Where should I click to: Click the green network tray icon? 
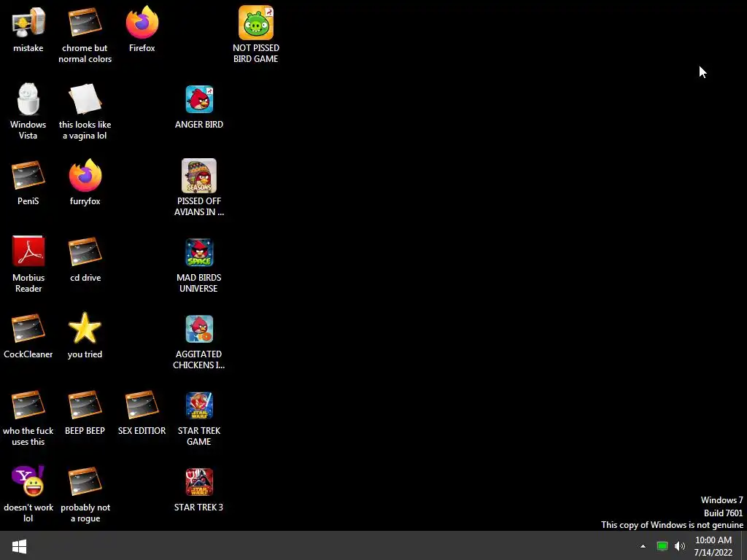pos(662,546)
